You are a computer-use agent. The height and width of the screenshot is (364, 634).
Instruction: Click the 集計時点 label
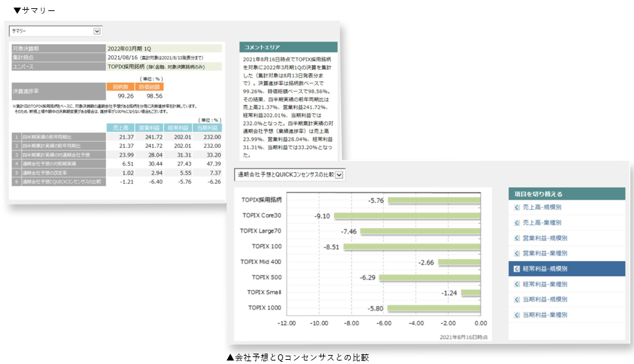59,57
